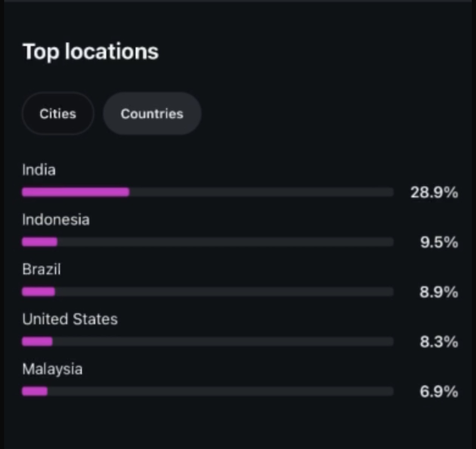The height and width of the screenshot is (449, 476).
Task: Click the India country label
Action: coord(39,170)
